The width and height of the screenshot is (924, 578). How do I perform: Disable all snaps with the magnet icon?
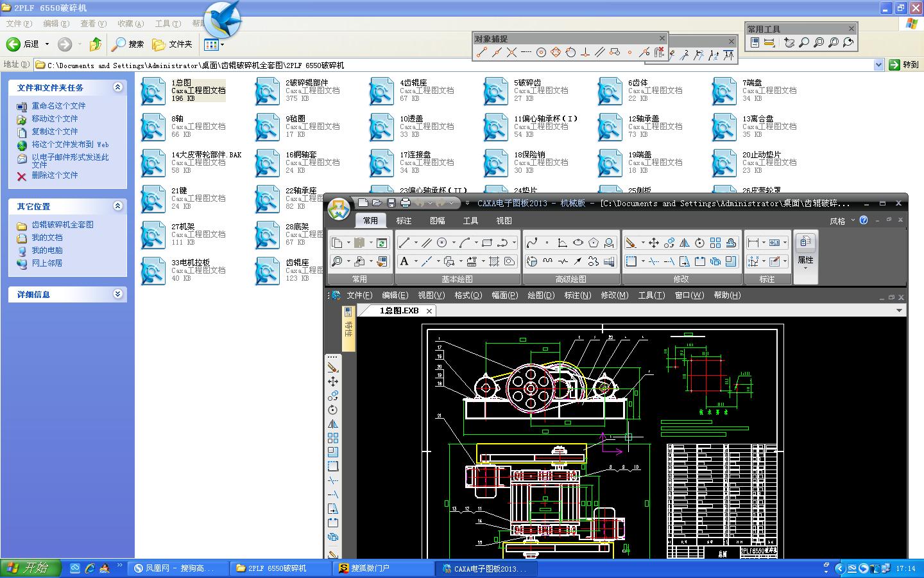pos(659,53)
